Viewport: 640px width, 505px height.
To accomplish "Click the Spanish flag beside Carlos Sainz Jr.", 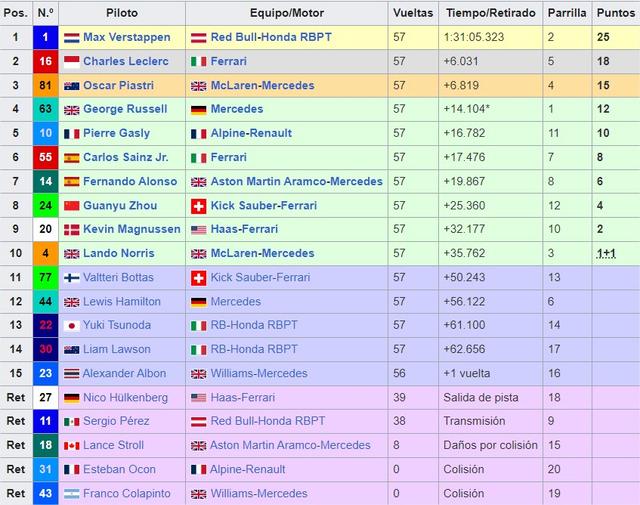I will coord(71,158).
